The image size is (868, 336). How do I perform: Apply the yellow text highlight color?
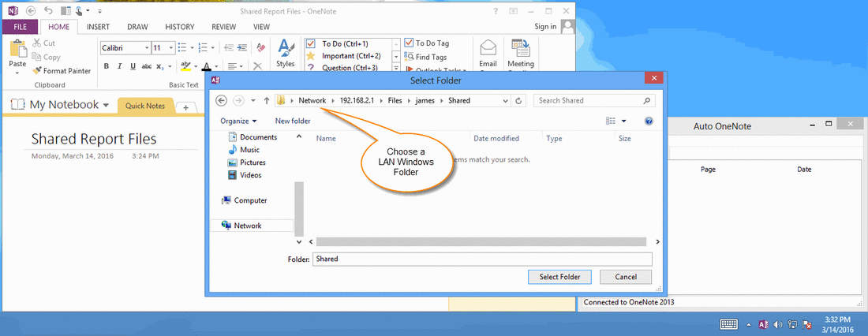(x=185, y=66)
